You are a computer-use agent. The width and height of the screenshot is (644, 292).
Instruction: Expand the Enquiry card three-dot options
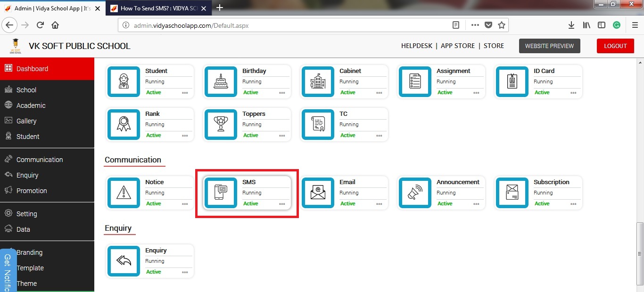185,272
